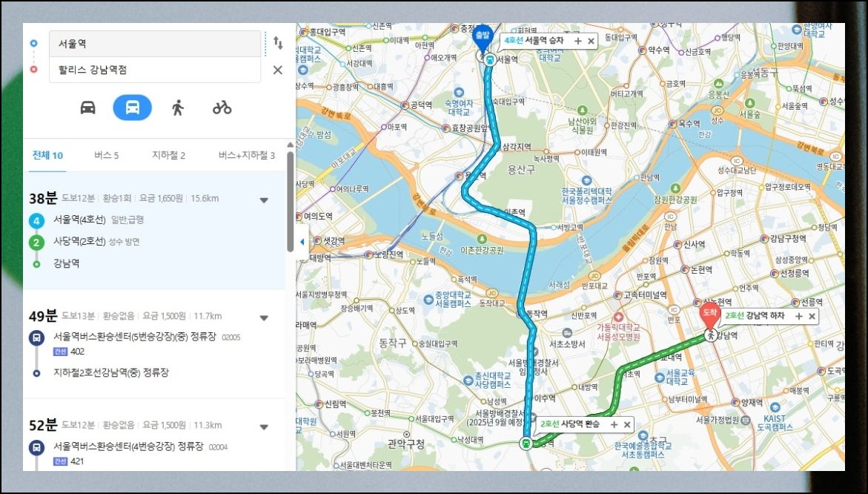Viewport: 868px width, 494px height.
Task: Click the 서초소방서 icon on map
Action: tap(567, 332)
